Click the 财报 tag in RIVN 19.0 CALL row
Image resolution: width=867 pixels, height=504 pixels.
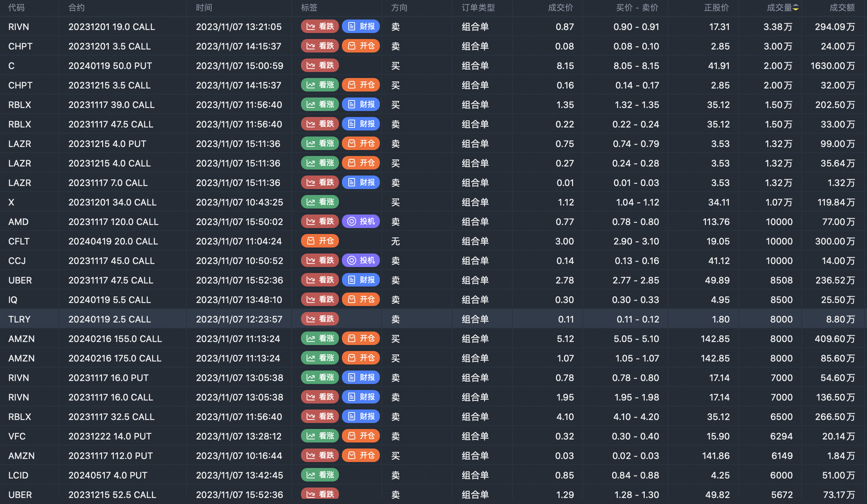[361, 27]
